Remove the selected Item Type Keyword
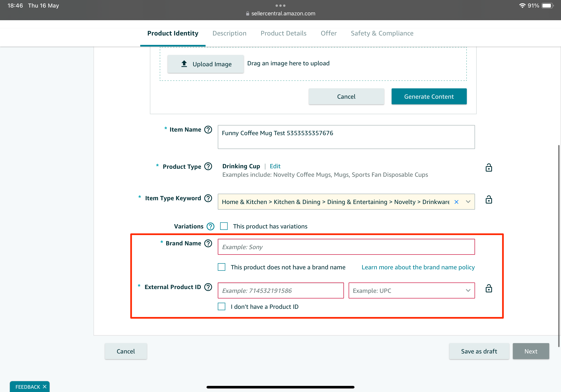Viewport: 561px width, 392px height. (x=456, y=202)
